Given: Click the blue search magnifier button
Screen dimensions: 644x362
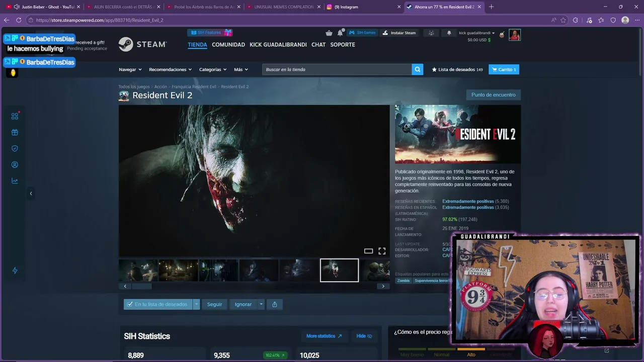Looking at the screenshot, I should pos(417,69).
